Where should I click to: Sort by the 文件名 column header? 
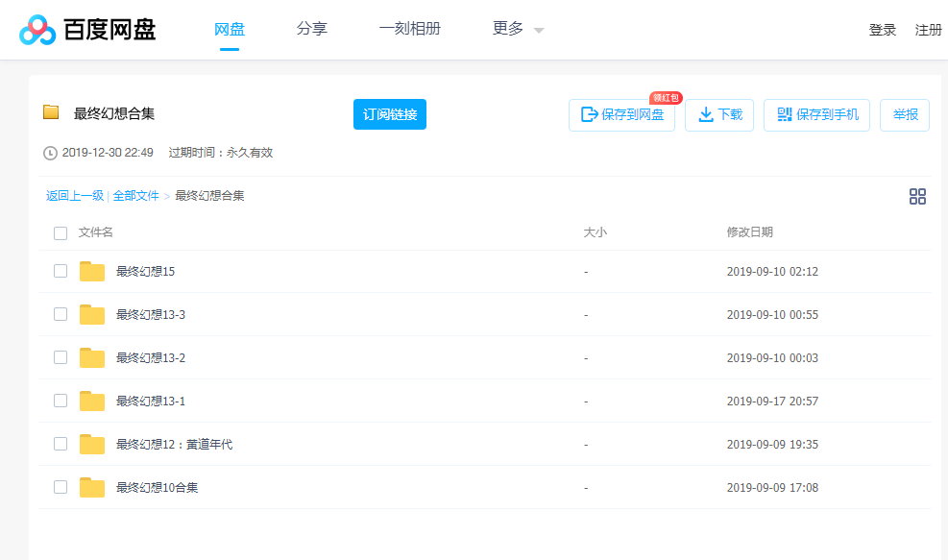[x=95, y=232]
